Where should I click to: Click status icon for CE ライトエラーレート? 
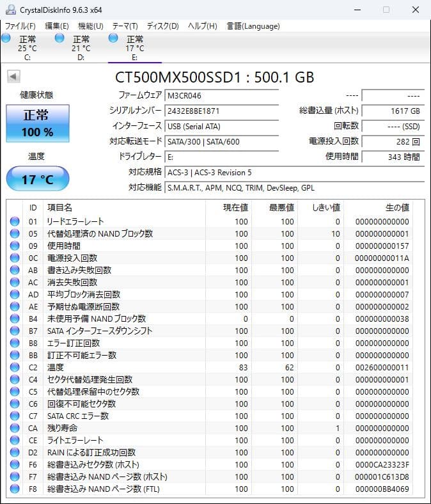point(15,440)
